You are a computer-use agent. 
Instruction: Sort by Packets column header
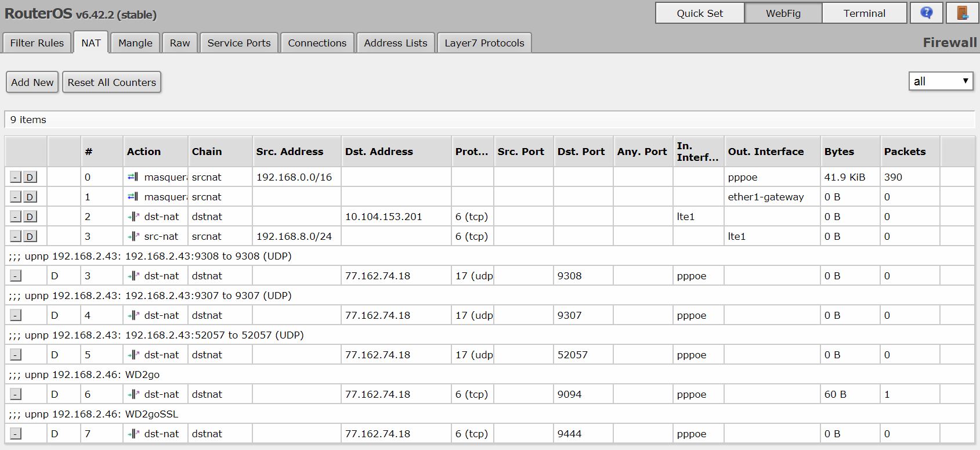point(910,152)
